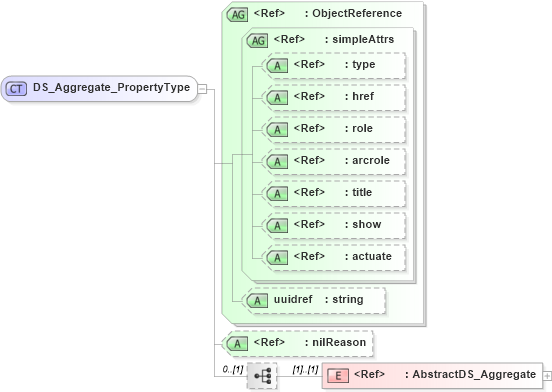Select the ': string' type text
Screen dimensions: 552x392
click(x=344, y=299)
